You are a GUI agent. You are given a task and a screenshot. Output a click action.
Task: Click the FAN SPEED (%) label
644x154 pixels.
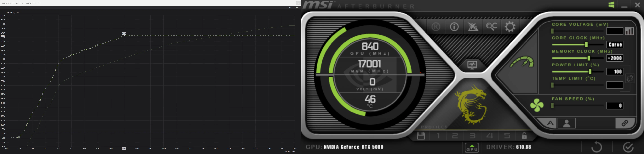(573, 99)
